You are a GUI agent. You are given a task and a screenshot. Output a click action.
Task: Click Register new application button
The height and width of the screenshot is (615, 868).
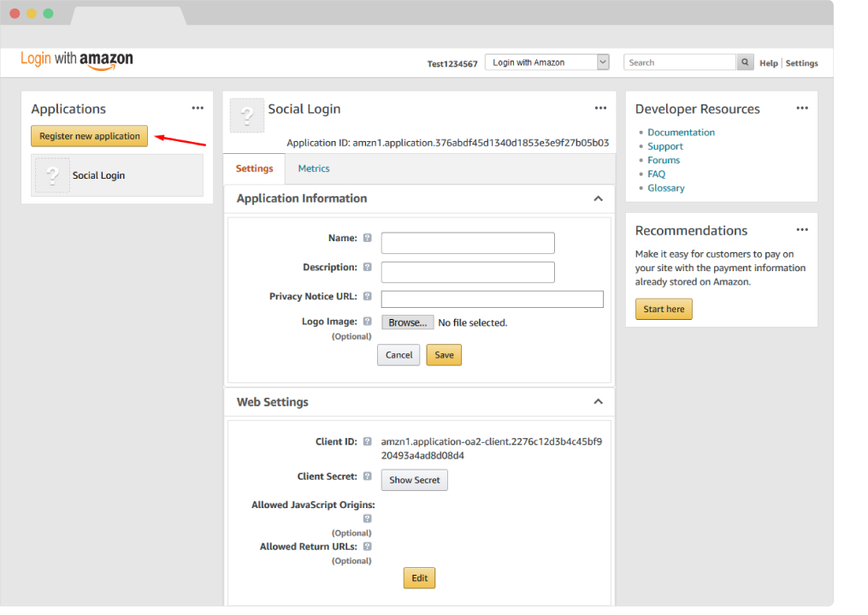click(x=90, y=136)
